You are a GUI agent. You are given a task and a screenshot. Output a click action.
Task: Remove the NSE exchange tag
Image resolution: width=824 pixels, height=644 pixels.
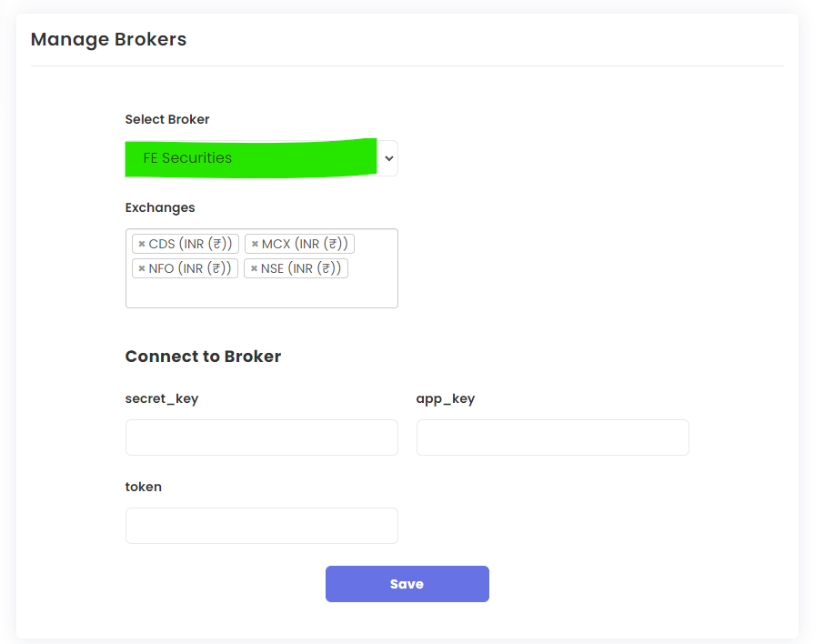pyautogui.click(x=254, y=268)
